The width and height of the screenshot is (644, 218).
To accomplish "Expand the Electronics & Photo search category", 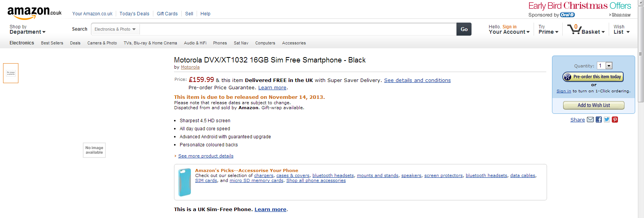I will point(115,29).
